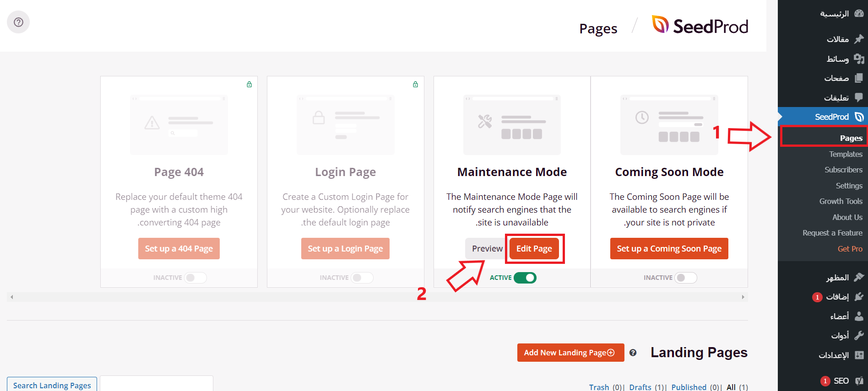
Task: Filter landing pages by Trash
Action: point(599,387)
